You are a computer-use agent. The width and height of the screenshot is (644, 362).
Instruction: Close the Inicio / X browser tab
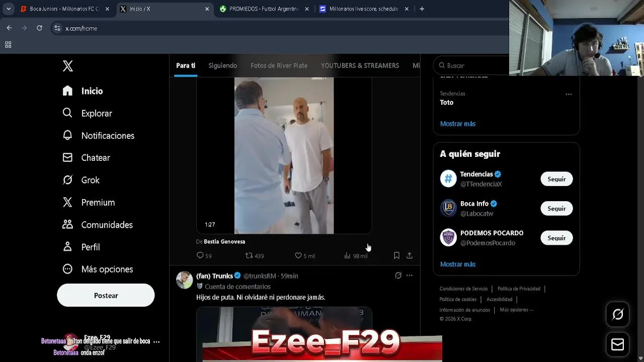[x=207, y=9]
